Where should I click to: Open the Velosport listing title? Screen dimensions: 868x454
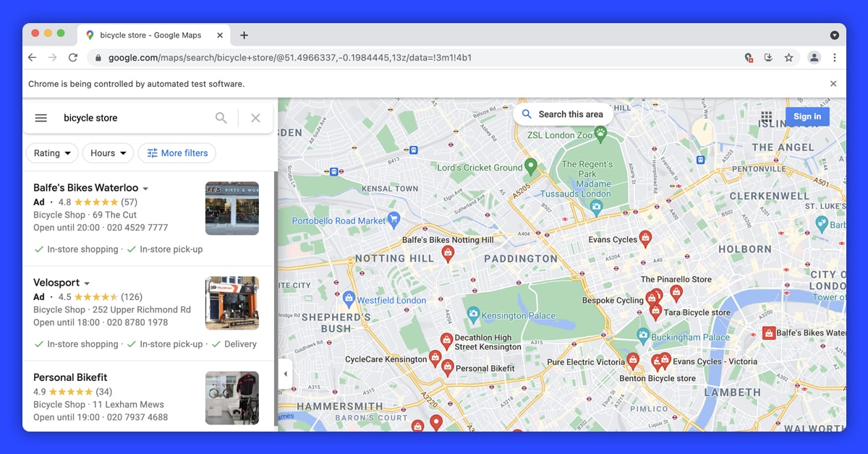point(56,283)
